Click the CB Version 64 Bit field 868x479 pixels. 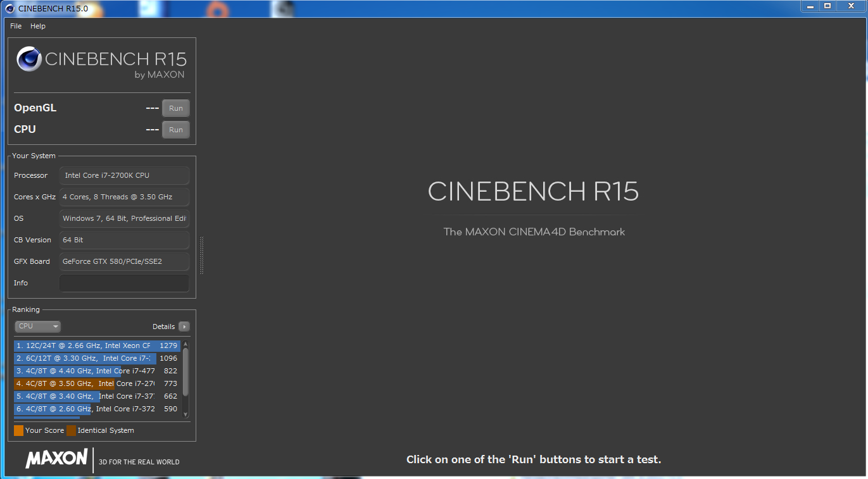[x=125, y=240]
